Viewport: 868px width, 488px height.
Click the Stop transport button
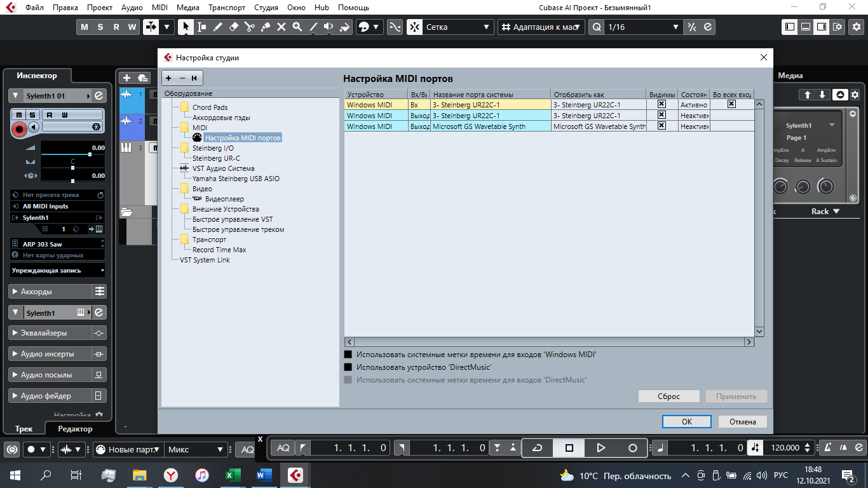click(569, 448)
